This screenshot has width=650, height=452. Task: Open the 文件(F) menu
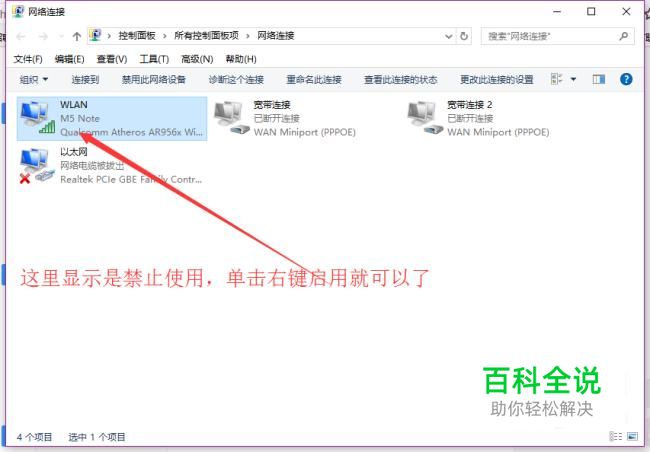click(28, 59)
